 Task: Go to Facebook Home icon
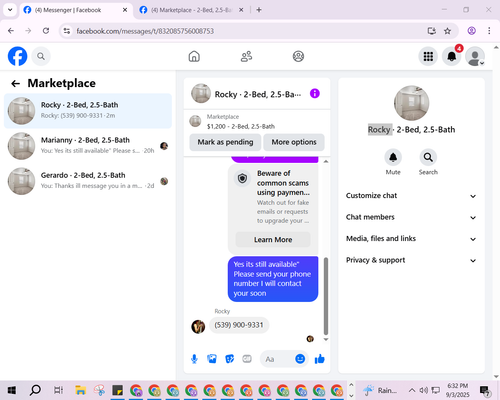194,56
